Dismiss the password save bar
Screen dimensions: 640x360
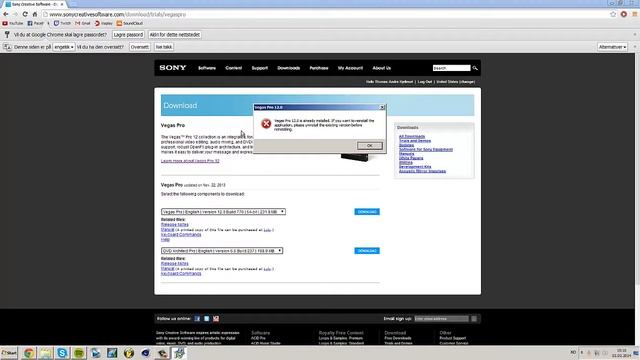click(x=635, y=35)
